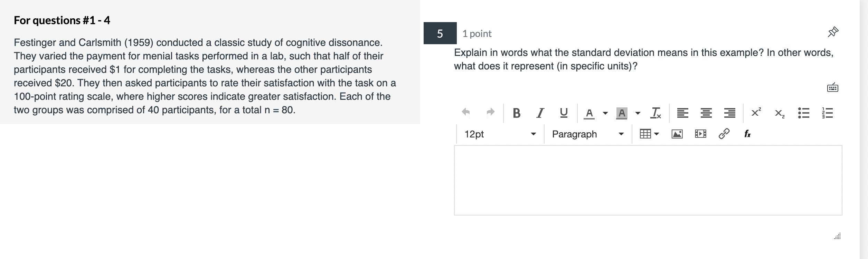
Task: Open the 12pt font size dropdown
Action: tap(500, 134)
